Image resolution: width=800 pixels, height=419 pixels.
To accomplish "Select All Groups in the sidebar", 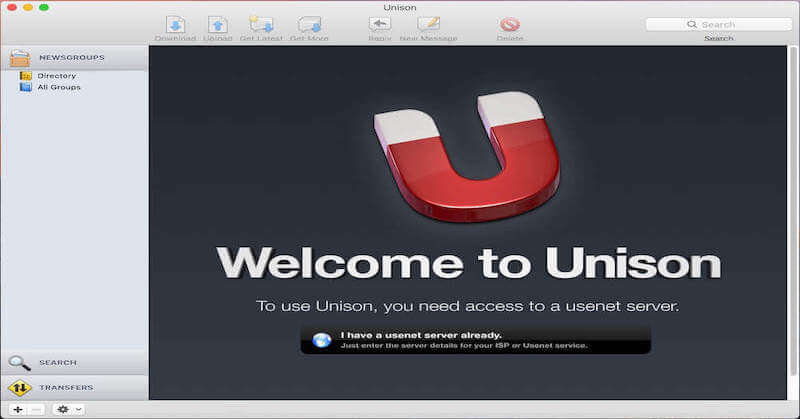I will (58, 88).
